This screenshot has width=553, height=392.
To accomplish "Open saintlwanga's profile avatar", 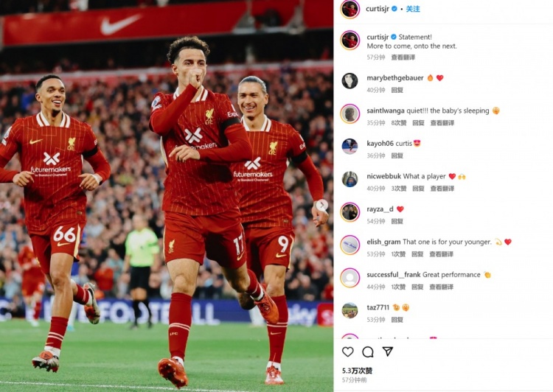I will coord(349,114).
